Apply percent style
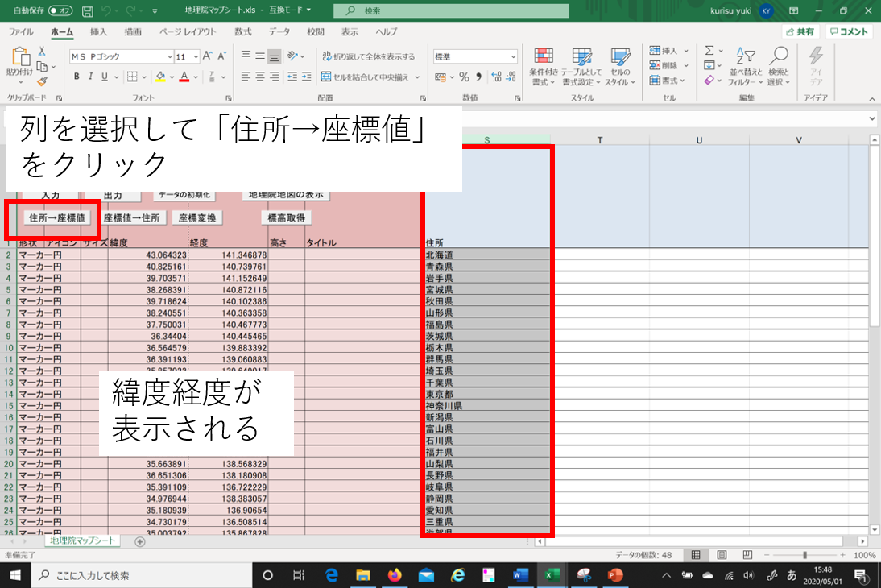This screenshot has width=881, height=588. 464,77
